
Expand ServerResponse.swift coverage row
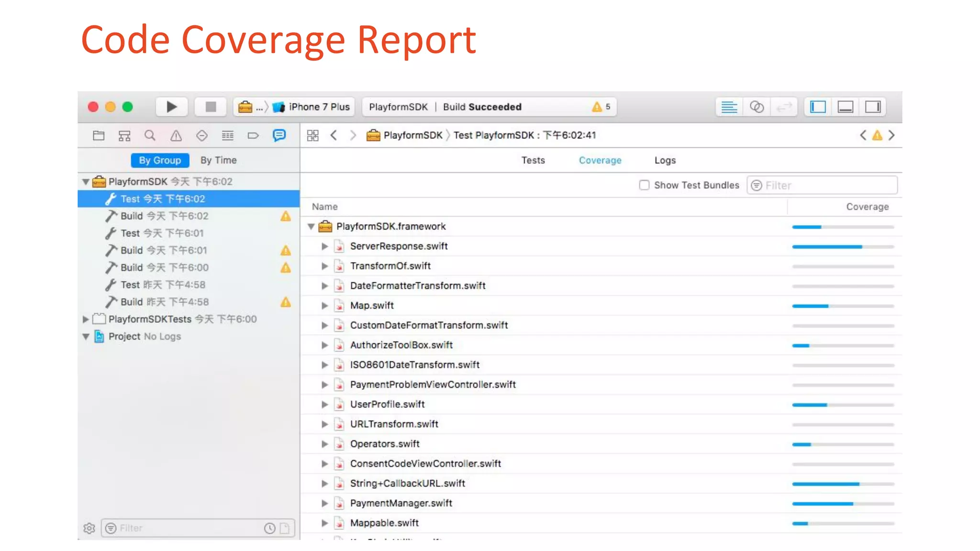[x=325, y=246]
